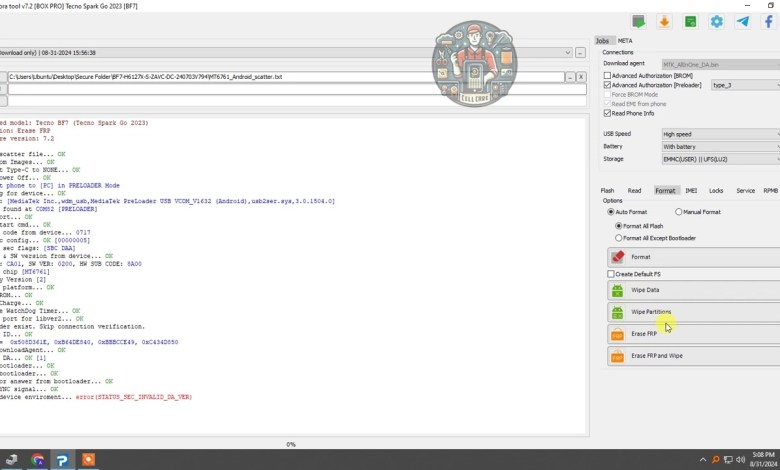780x470 pixels.
Task: Expand the Battery dropdown
Action: (720, 146)
